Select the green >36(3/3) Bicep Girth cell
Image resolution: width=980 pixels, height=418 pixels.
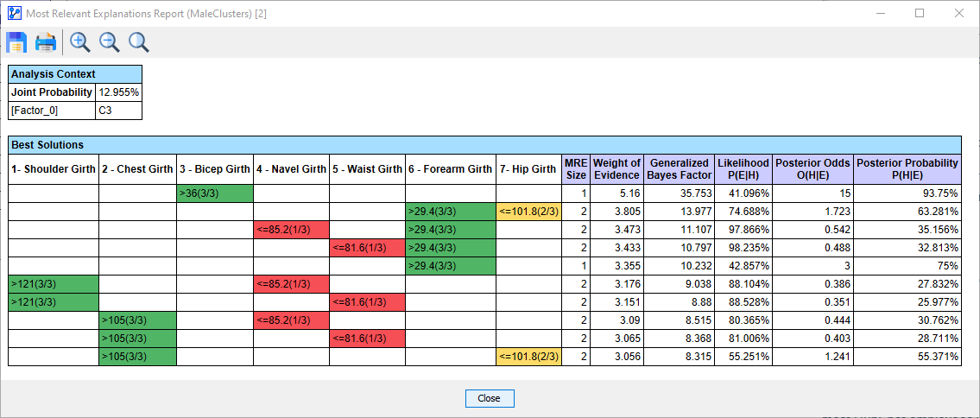pos(215,194)
